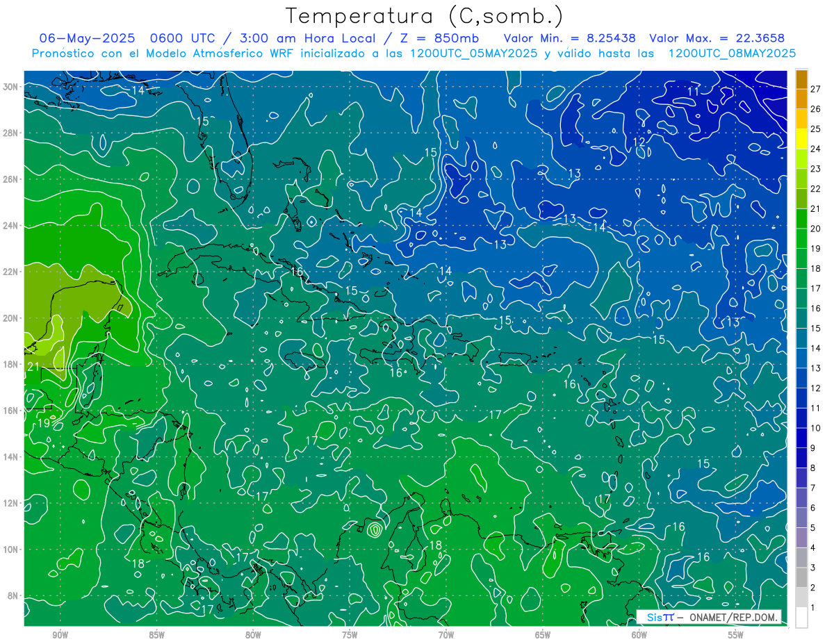Click the 80W longitude axis label

[x=253, y=635]
